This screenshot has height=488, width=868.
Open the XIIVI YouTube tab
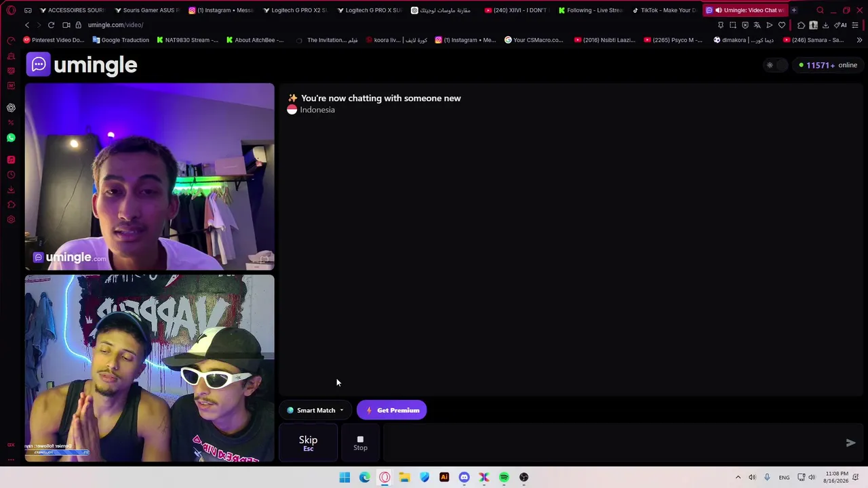coord(518,10)
